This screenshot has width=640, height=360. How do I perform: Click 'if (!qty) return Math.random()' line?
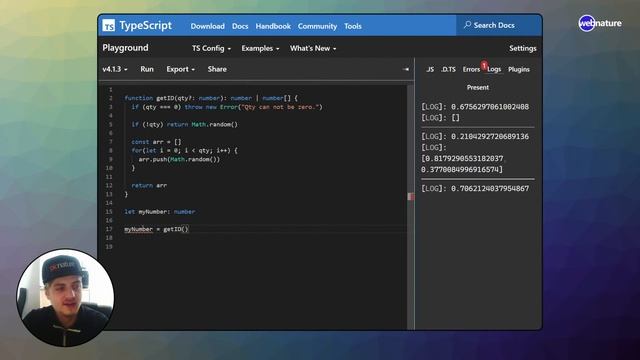click(184, 124)
